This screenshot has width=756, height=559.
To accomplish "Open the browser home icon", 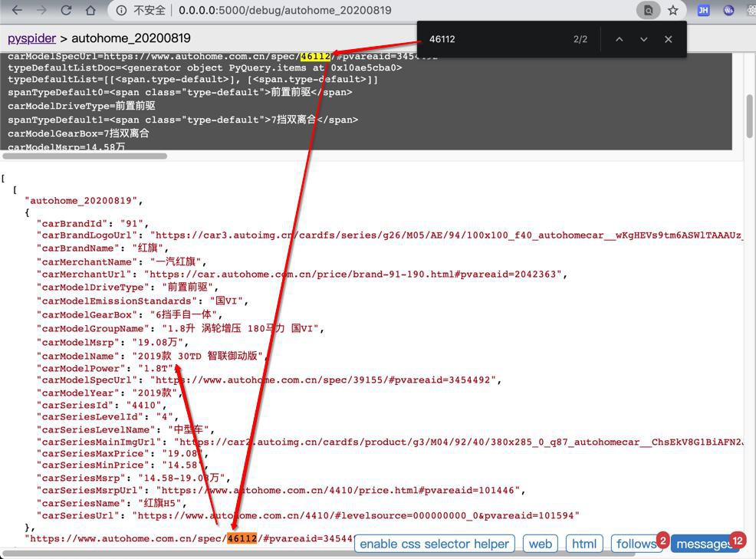I will coord(90,10).
